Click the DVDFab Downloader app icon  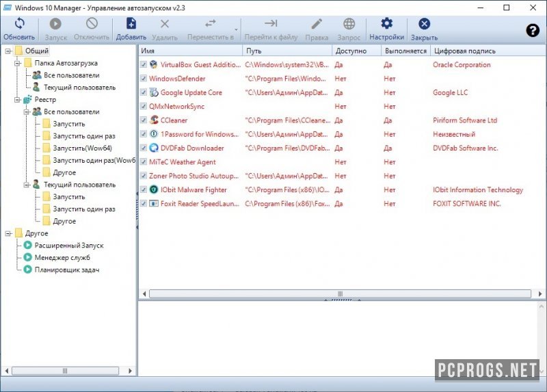[x=153, y=148]
